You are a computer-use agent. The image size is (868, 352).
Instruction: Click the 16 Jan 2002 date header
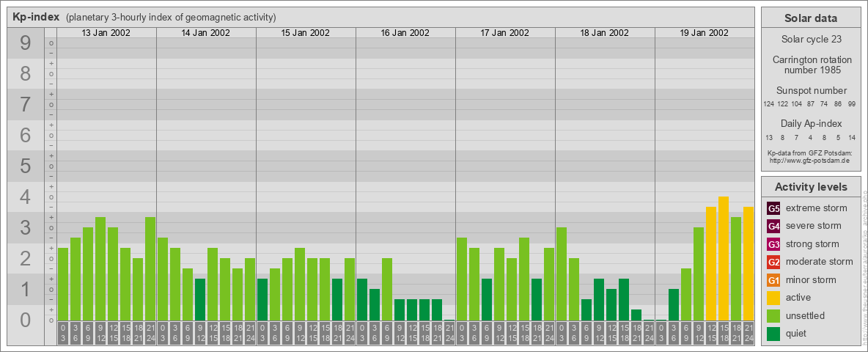(405, 33)
